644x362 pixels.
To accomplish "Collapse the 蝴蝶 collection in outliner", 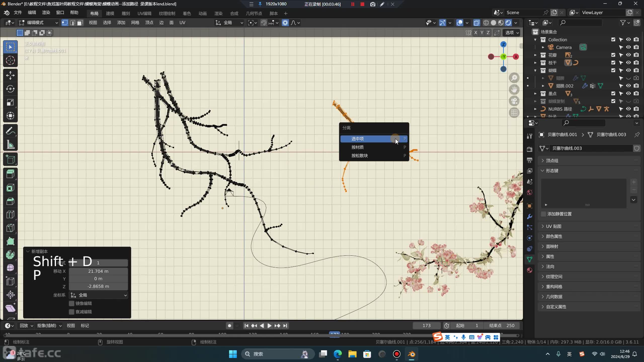I will tap(535, 70).
